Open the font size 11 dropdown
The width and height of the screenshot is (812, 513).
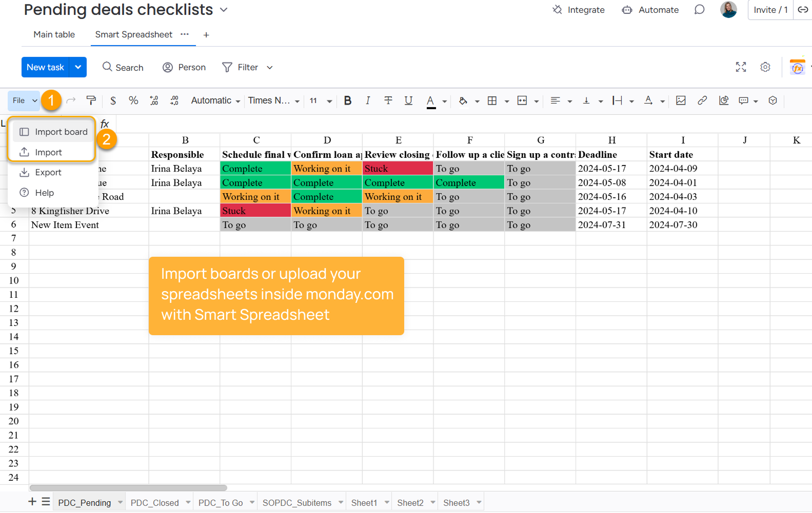tap(321, 100)
